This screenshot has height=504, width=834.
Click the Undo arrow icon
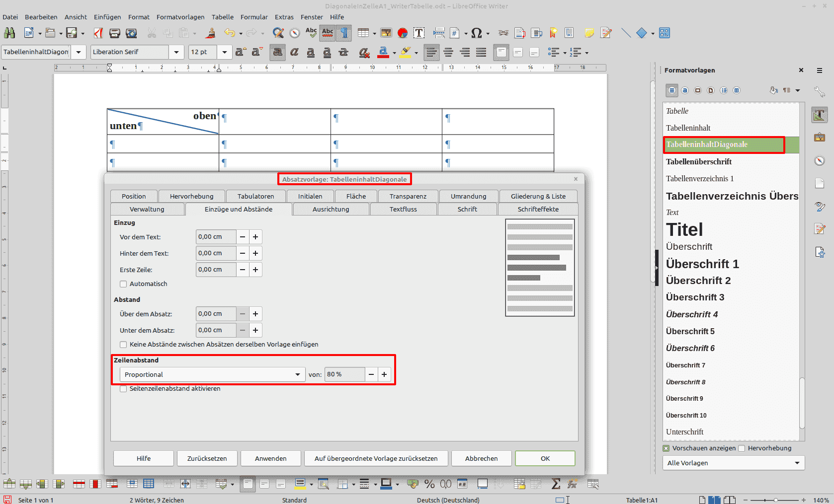[x=229, y=33]
